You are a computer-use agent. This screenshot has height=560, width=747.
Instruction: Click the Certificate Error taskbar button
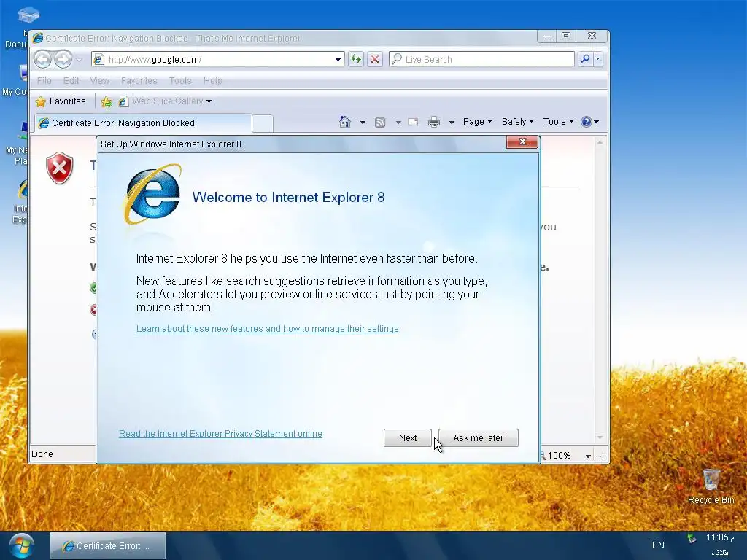[108, 545]
